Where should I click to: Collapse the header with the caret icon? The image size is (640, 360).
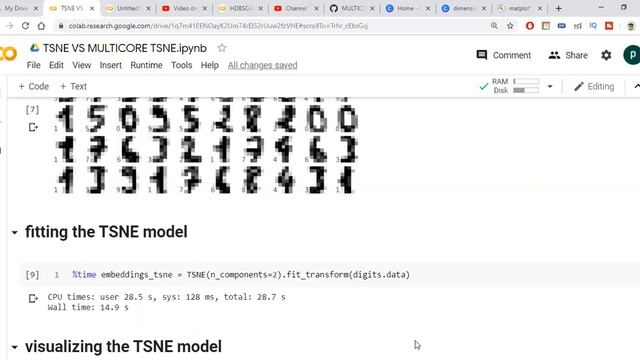click(636, 87)
